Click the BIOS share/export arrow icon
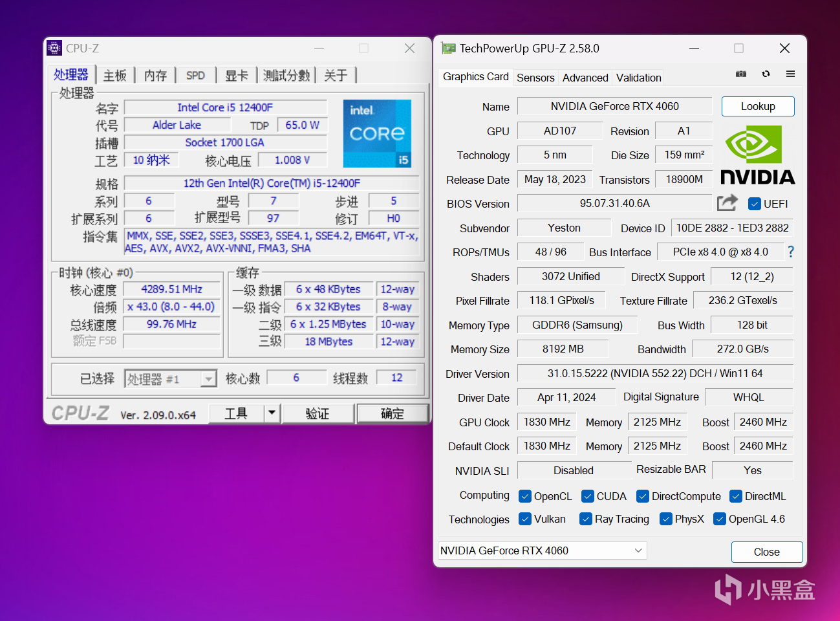Screen dimensions: 840x621 [x=727, y=203]
